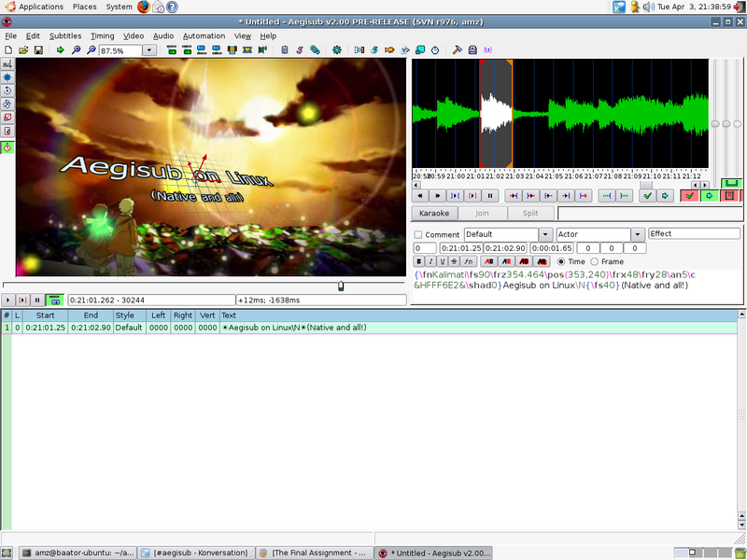
Task: Open the Options hammer icon
Action: click(x=458, y=50)
